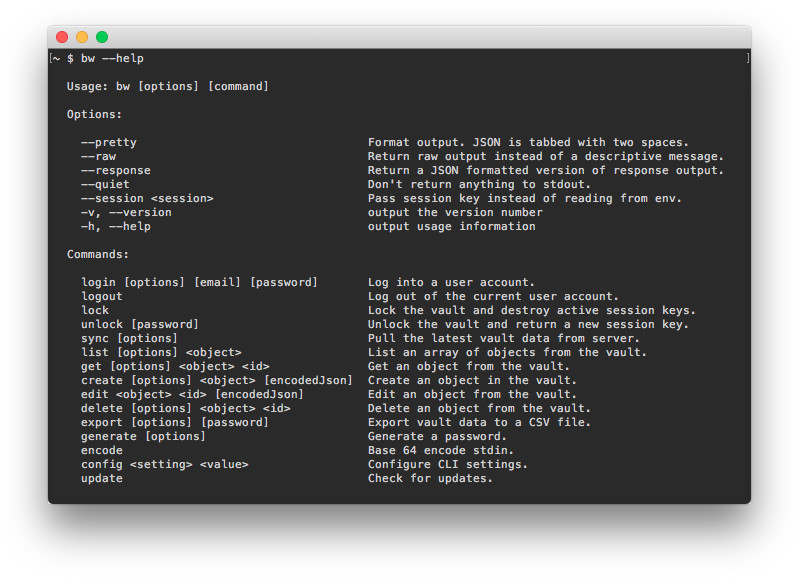The height and width of the screenshot is (578, 799).
Task: Click the 'update' command text
Action: coord(102,479)
